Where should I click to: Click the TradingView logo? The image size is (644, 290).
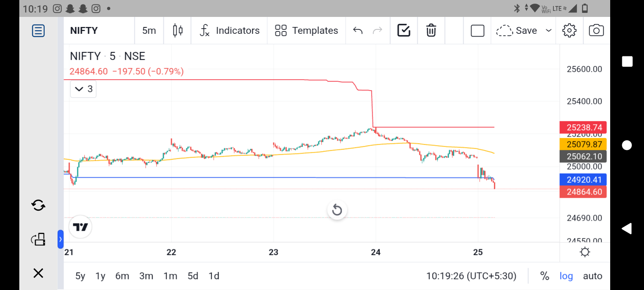pos(80,227)
